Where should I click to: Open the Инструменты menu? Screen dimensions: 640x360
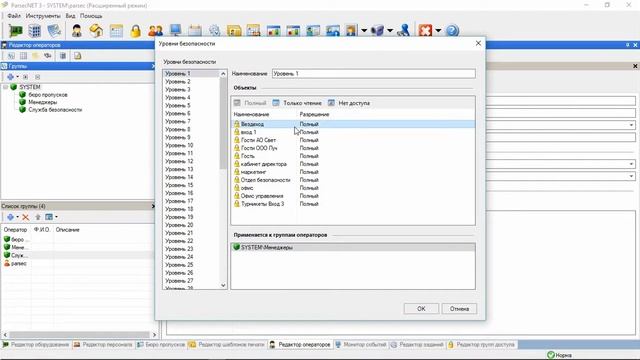(x=43, y=16)
